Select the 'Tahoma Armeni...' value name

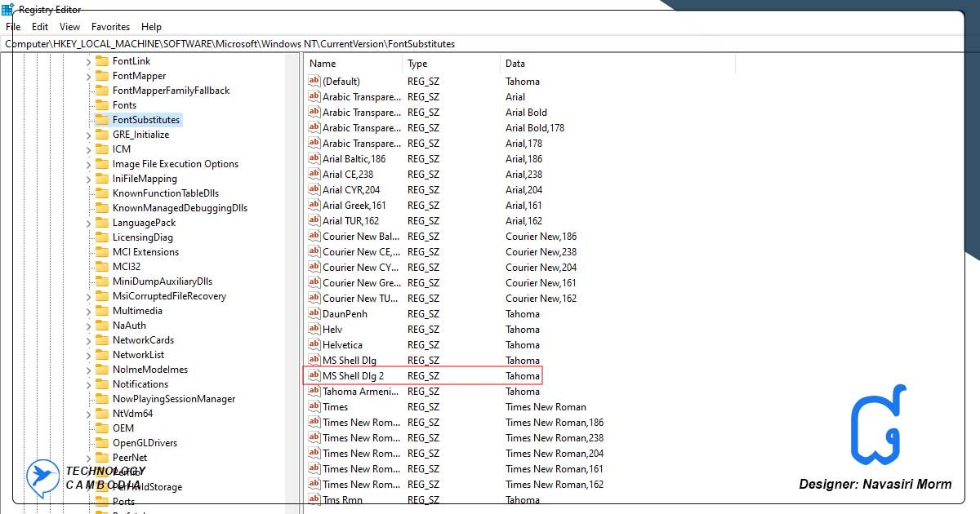[x=361, y=391]
